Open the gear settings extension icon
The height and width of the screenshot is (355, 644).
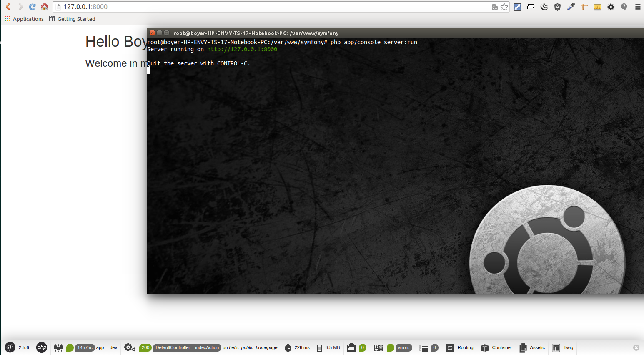[611, 7]
